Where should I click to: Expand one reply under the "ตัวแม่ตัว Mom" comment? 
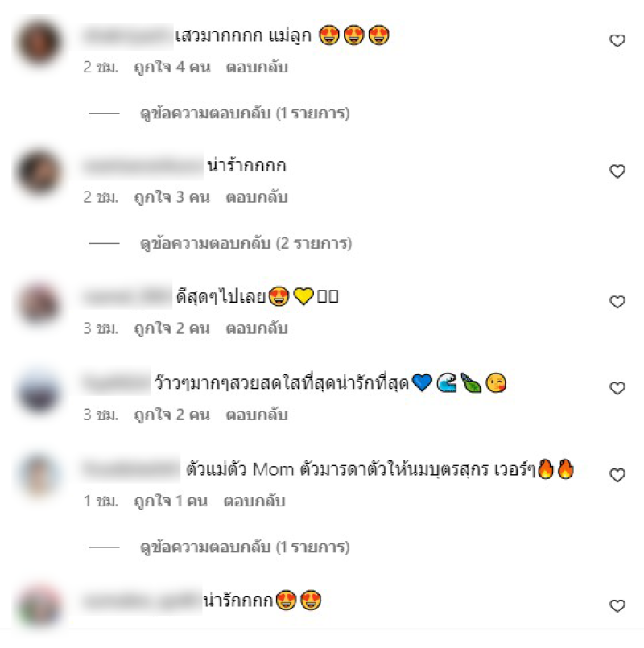tap(245, 547)
